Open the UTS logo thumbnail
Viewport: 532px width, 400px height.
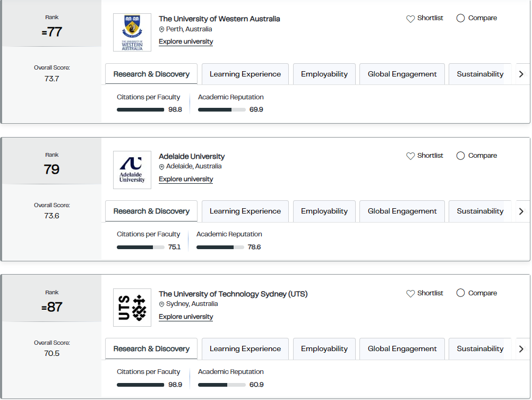point(132,307)
